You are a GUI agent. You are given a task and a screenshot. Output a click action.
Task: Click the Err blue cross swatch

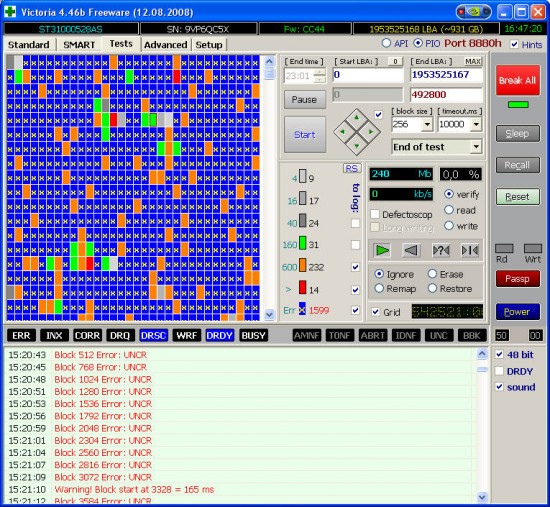point(302,309)
